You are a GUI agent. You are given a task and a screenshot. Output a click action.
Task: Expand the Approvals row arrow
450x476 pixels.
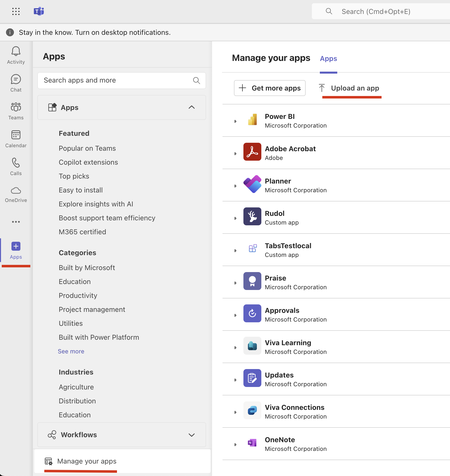[x=235, y=315]
